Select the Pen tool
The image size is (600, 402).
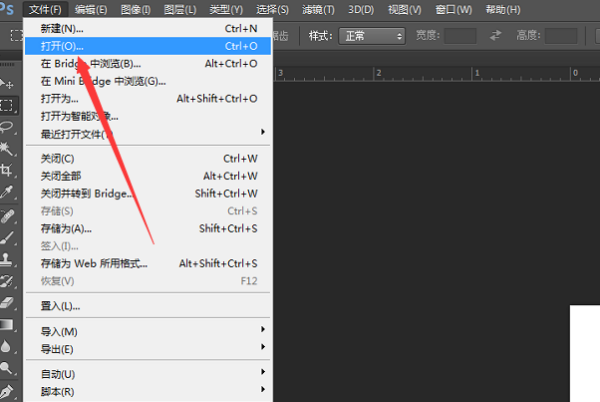coord(7,391)
